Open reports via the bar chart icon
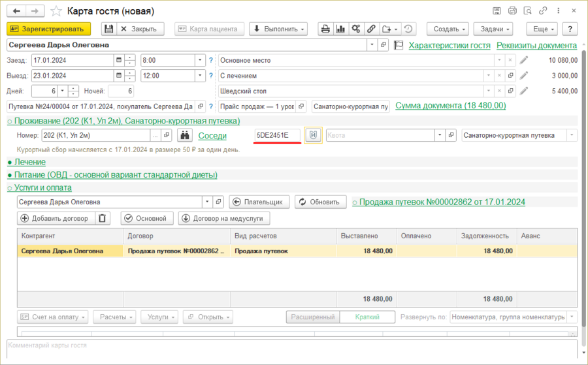 click(340, 29)
